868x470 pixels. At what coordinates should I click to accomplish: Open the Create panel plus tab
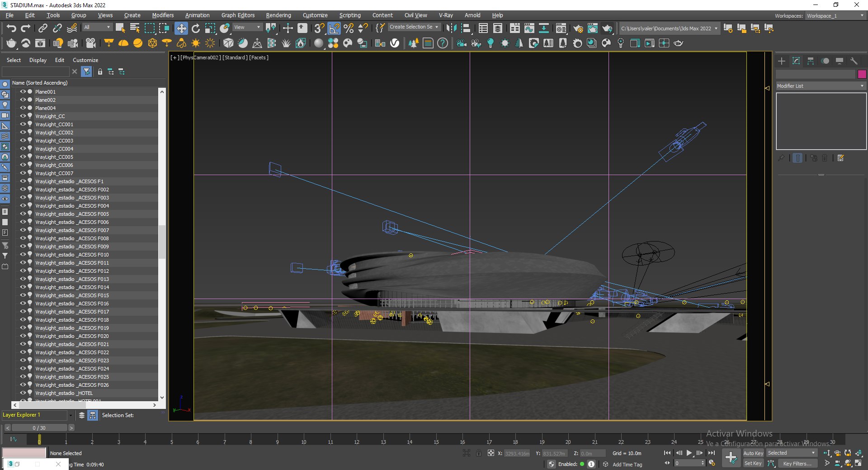pos(782,61)
